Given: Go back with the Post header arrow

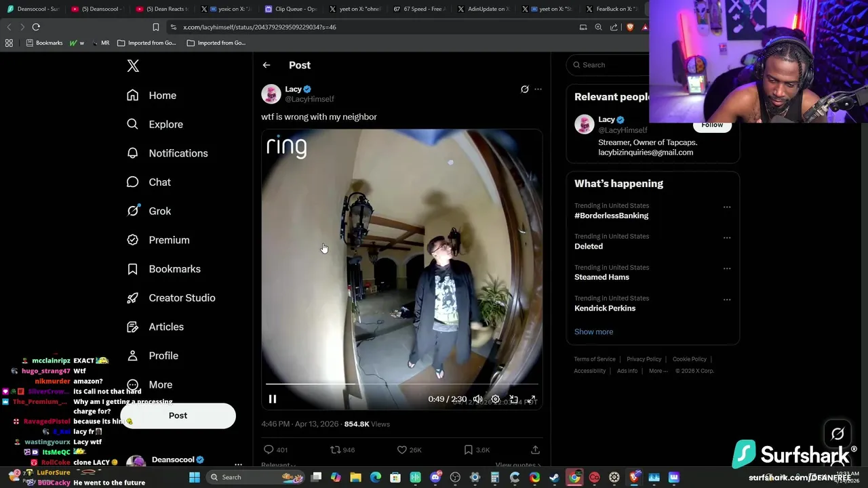Looking at the screenshot, I should (x=267, y=65).
